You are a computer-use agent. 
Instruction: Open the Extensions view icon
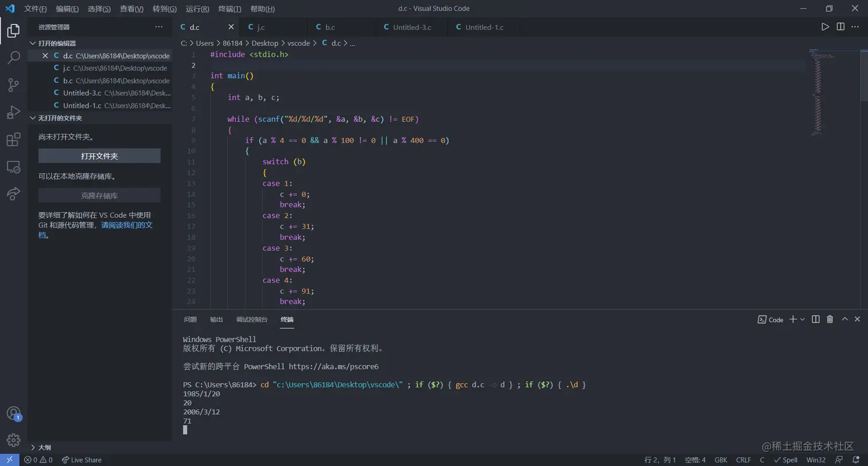pos(13,140)
